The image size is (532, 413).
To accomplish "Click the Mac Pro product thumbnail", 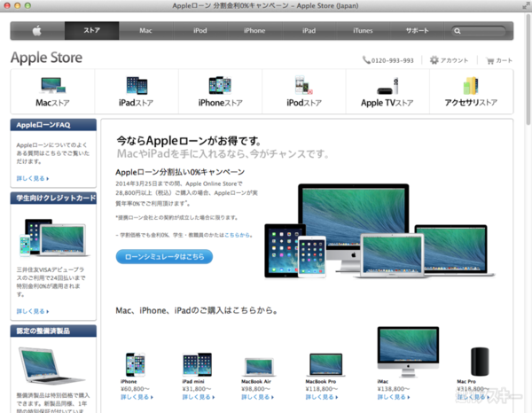I will point(480,362).
